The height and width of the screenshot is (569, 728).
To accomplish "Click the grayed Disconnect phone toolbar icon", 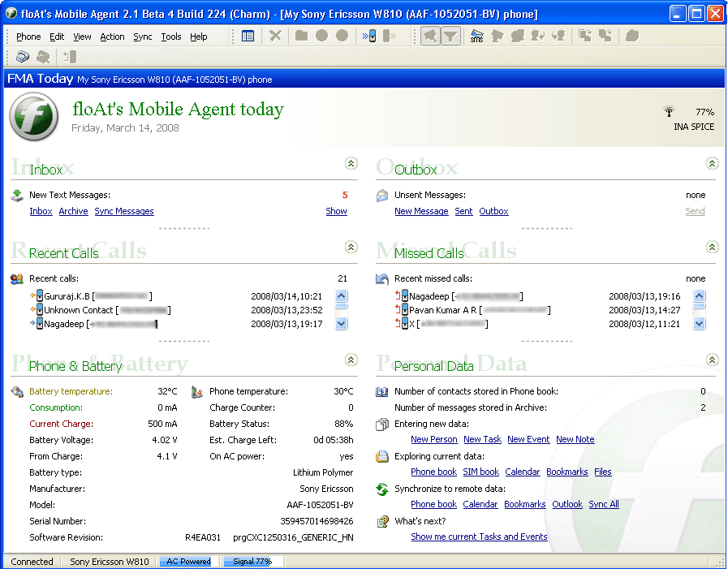I will (389, 36).
